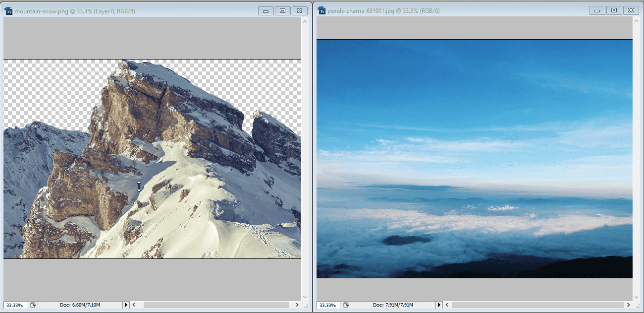Click scroll-right arrow in mountain-snow.png horizontal scrollbar

[297, 305]
